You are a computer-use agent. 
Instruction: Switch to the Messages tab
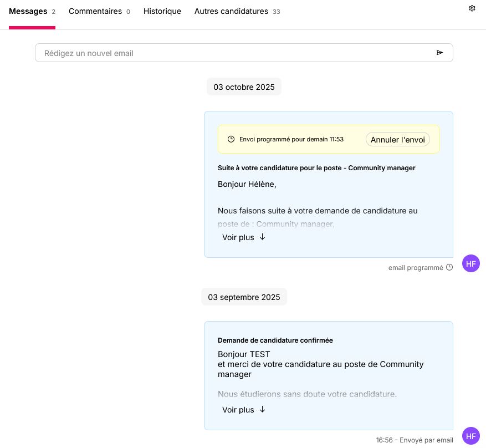tap(32, 12)
